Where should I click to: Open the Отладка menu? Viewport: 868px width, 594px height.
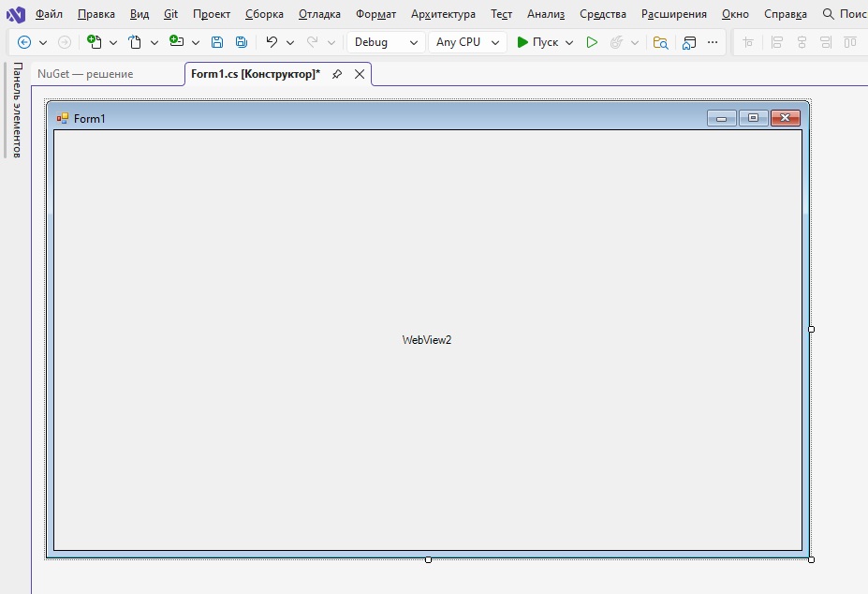tap(319, 14)
